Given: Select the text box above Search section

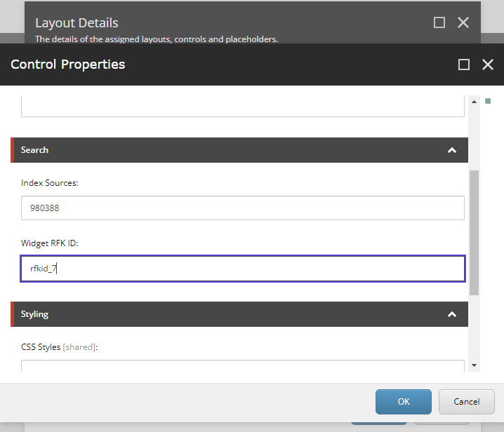Looking at the screenshot, I should (x=242, y=106).
